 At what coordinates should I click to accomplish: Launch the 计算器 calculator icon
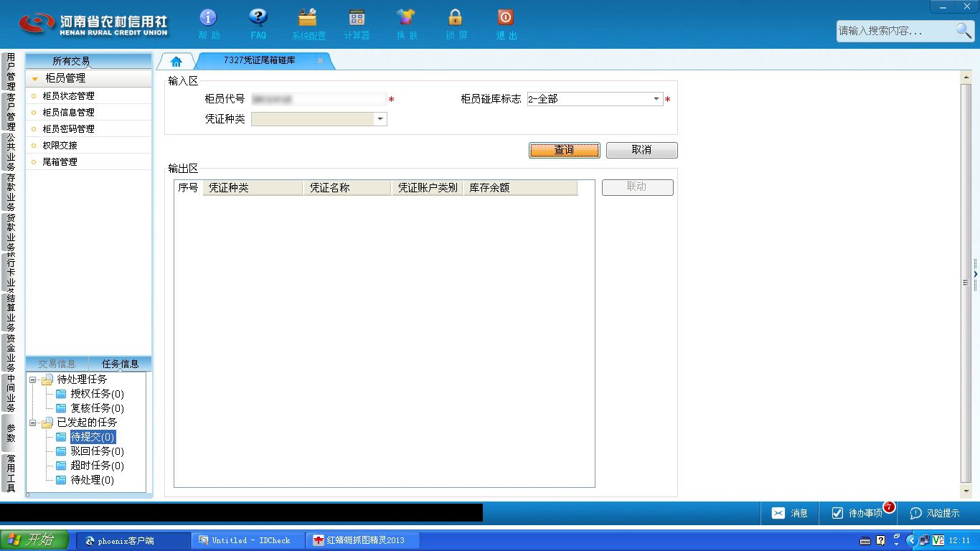coord(357,17)
